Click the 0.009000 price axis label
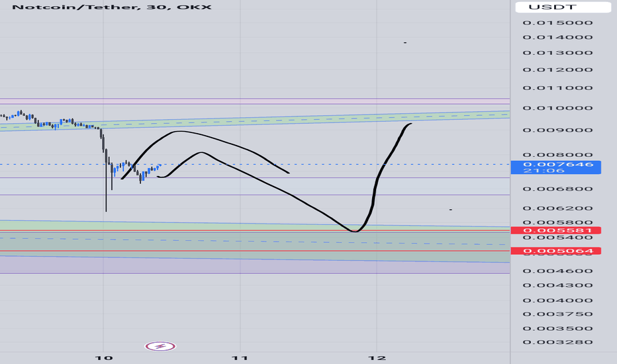 tap(557, 130)
